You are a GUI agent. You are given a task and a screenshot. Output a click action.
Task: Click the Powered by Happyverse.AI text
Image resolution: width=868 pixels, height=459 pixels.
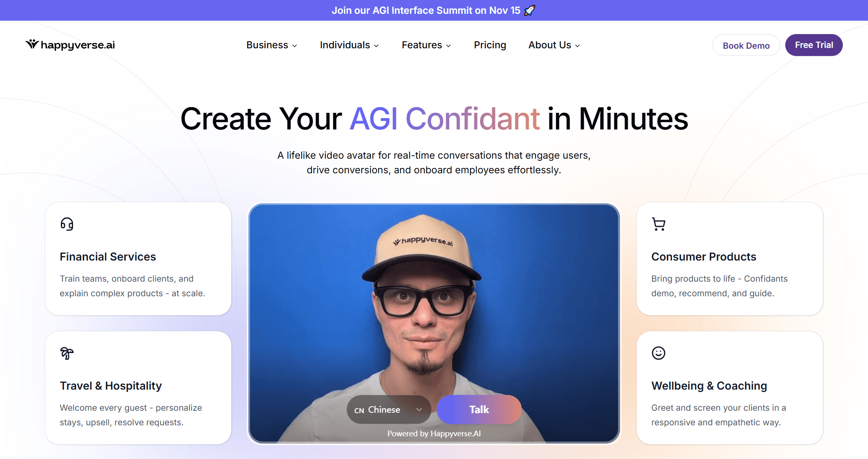[x=434, y=433]
